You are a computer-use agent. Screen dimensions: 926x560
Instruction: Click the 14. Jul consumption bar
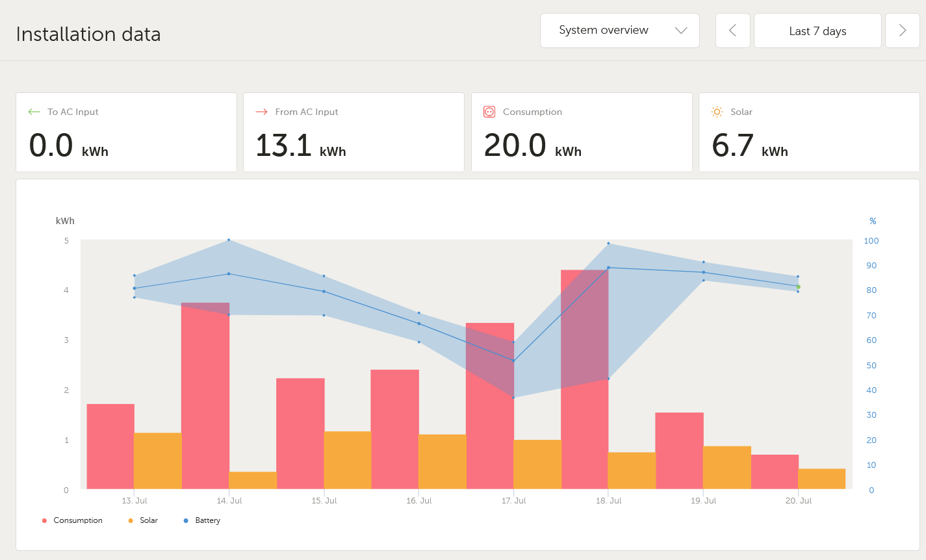(205, 396)
